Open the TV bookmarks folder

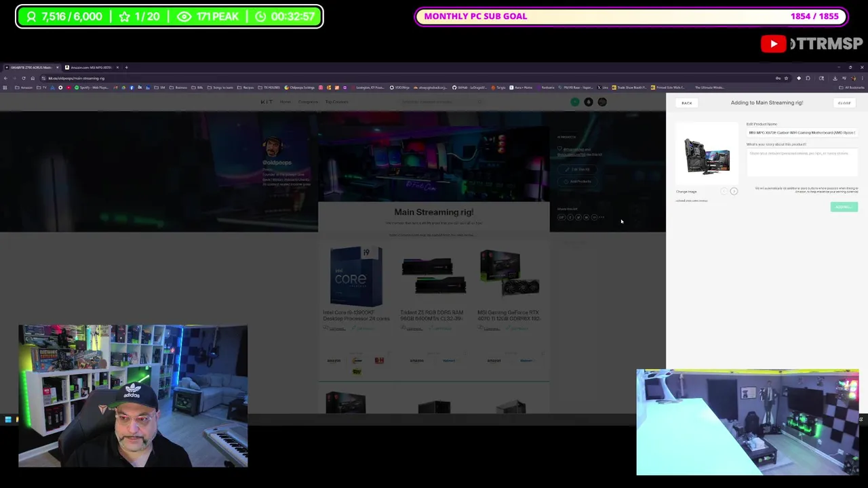pyautogui.click(x=41, y=87)
